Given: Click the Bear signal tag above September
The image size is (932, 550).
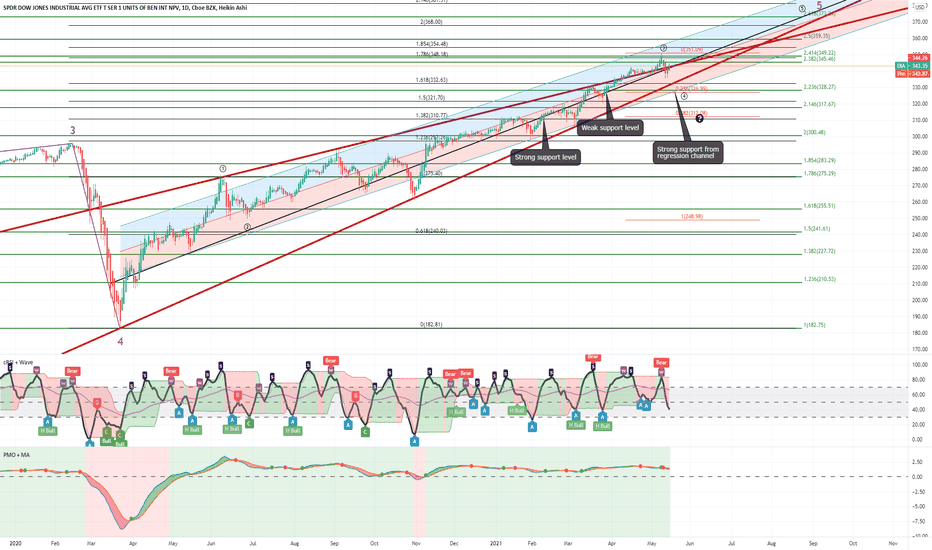Looking at the screenshot, I should (x=330, y=360).
